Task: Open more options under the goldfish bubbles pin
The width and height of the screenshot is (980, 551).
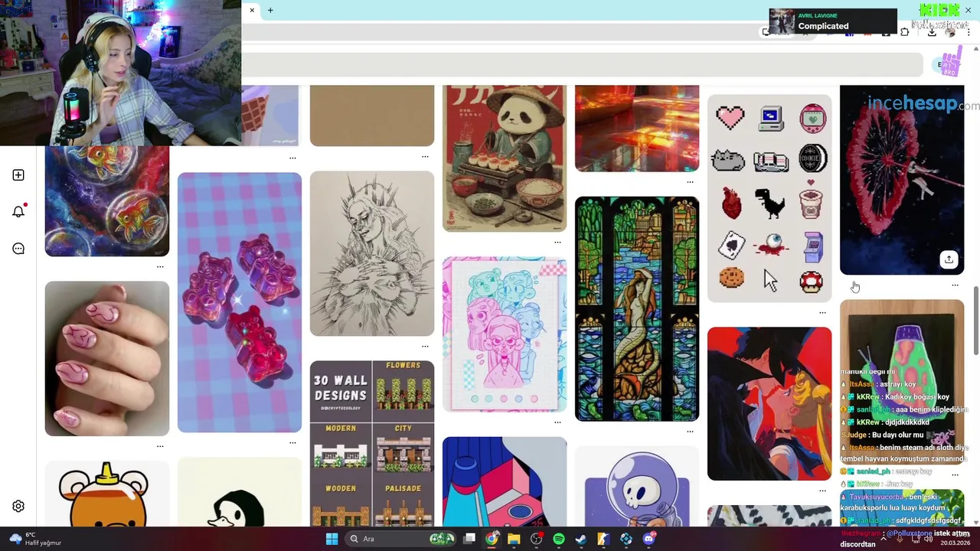Action: tap(160, 266)
